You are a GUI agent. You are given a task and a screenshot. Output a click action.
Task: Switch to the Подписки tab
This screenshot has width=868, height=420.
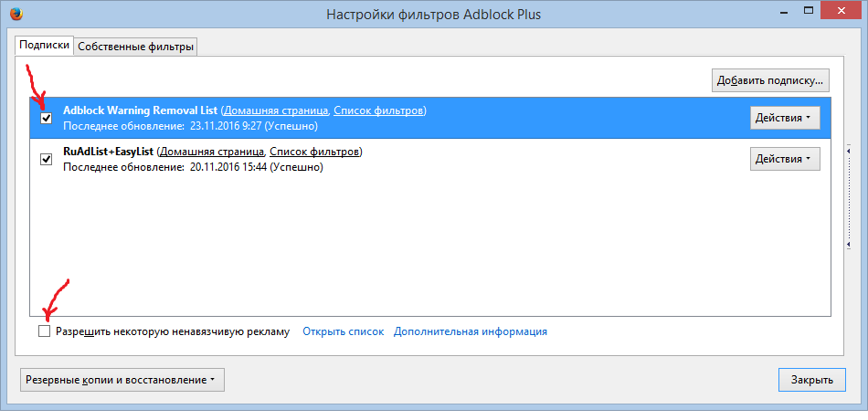(x=44, y=46)
